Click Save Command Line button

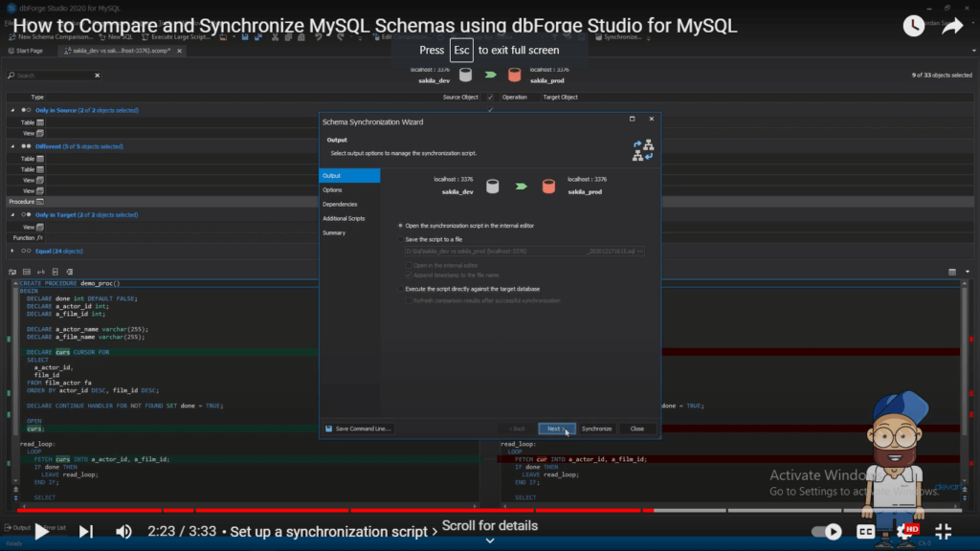(358, 429)
